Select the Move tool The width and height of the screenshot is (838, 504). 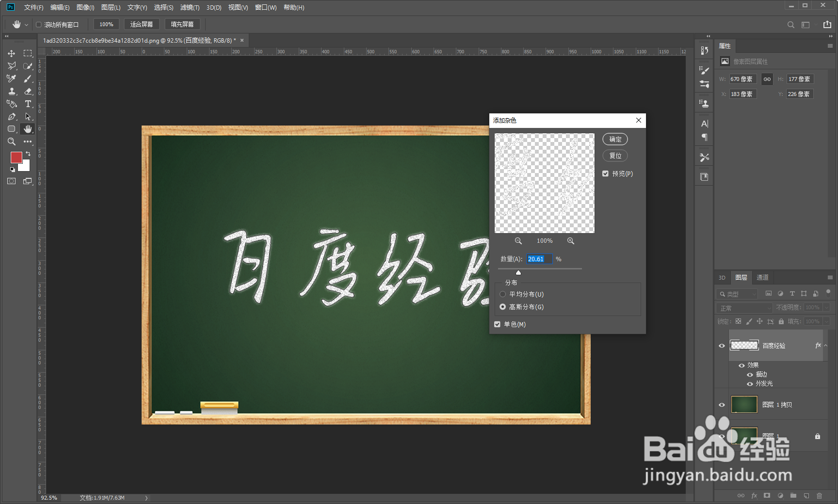pyautogui.click(x=11, y=53)
